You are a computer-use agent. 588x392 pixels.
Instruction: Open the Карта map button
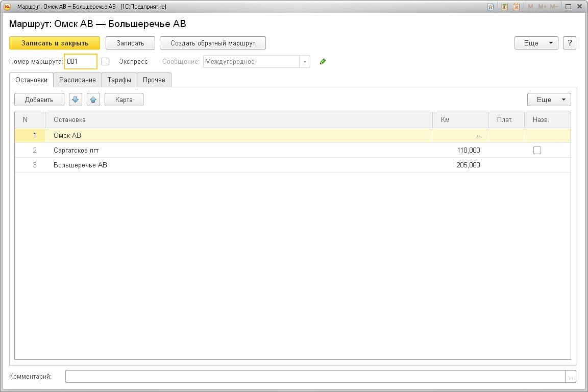click(x=124, y=100)
